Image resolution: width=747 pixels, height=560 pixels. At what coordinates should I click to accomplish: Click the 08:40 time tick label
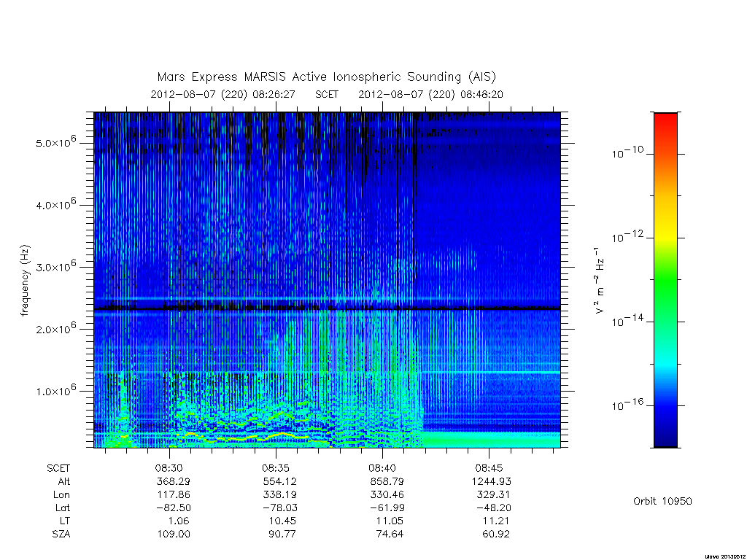click(x=382, y=469)
